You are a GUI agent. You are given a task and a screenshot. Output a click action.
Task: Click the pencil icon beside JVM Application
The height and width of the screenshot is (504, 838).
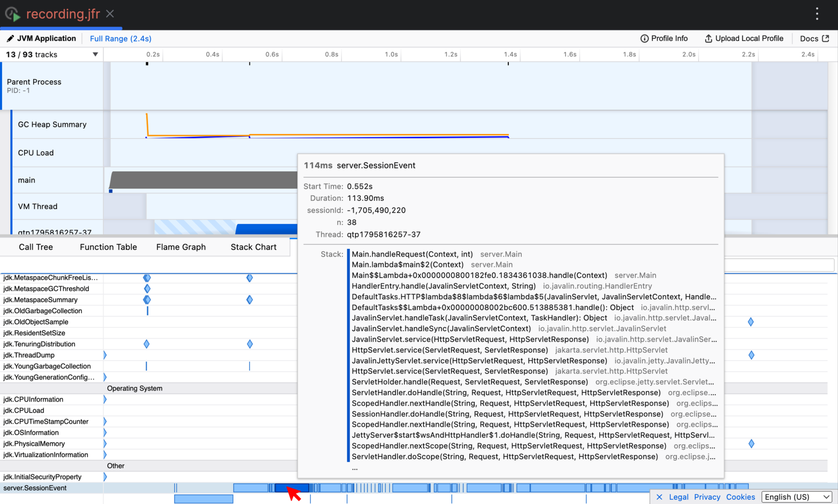point(10,38)
